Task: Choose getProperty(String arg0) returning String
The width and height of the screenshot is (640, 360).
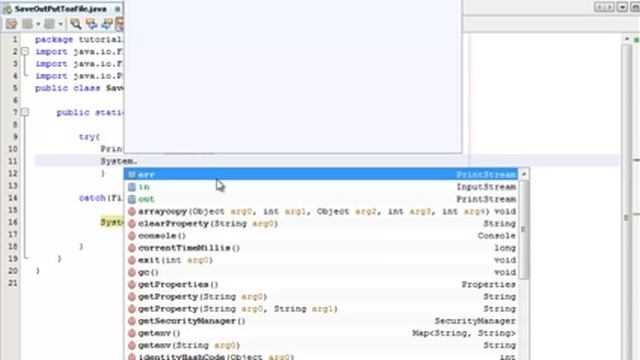Action: click(x=321, y=296)
